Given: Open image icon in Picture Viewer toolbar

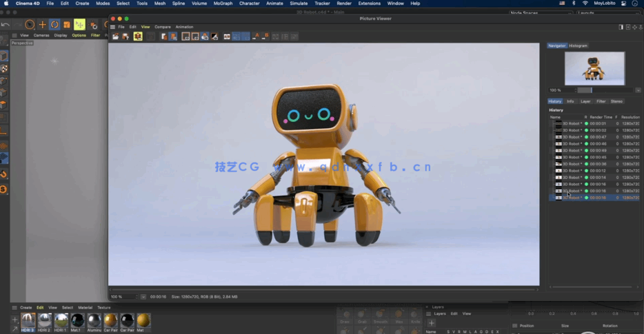Looking at the screenshot, I should coord(115,36).
